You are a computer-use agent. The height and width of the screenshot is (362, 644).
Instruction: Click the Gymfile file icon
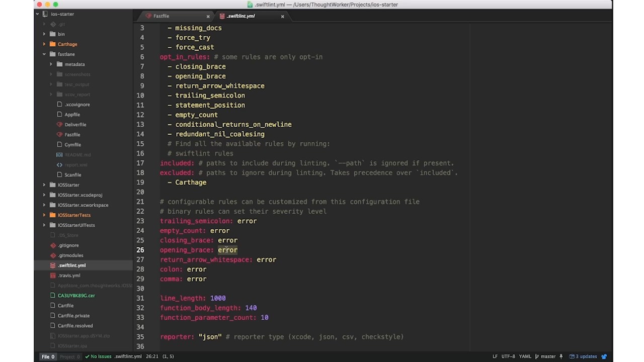[x=59, y=145]
